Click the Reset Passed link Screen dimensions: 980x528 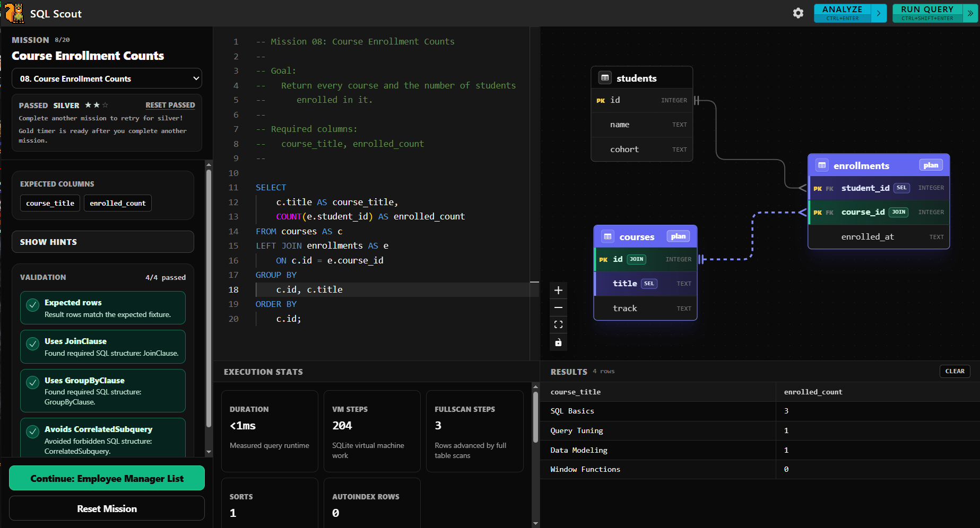pos(170,105)
